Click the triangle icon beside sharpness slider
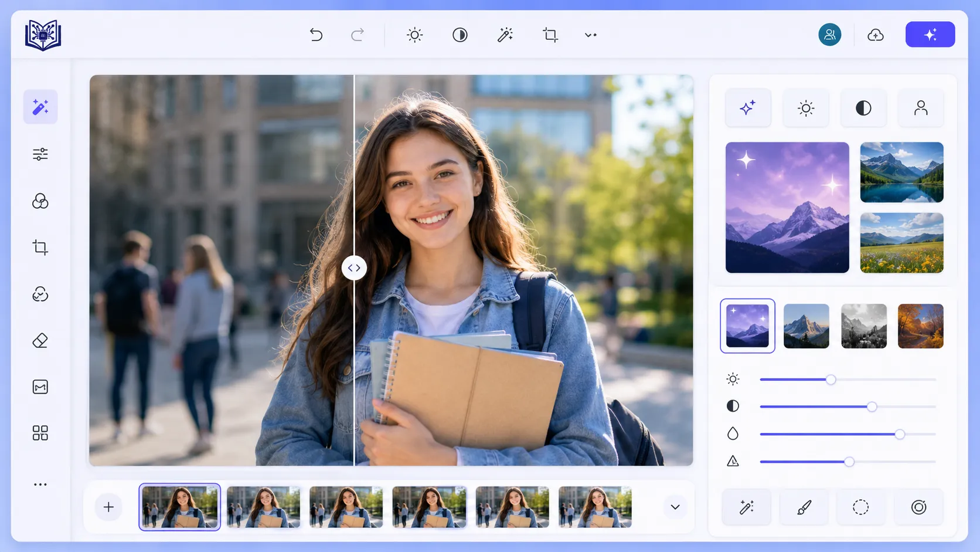The image size is (980, 552). pyautogui.click(x=733, y=462)
